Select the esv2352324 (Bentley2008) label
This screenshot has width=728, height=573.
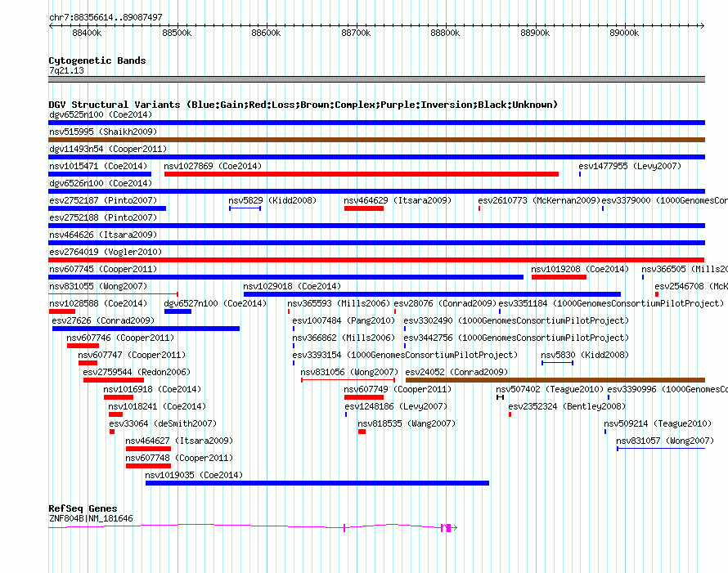click(567, 406)
